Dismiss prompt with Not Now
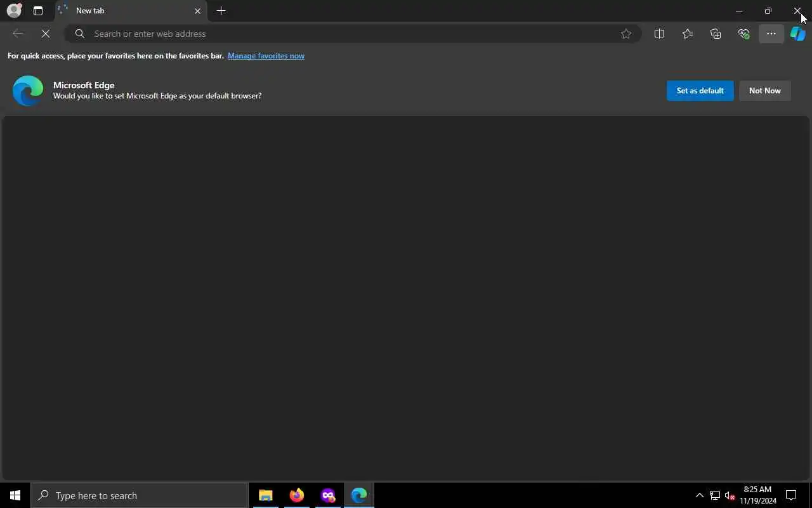The width and height of the screenshot is (812, 508). pyautogui.click(x=764, y=91)
